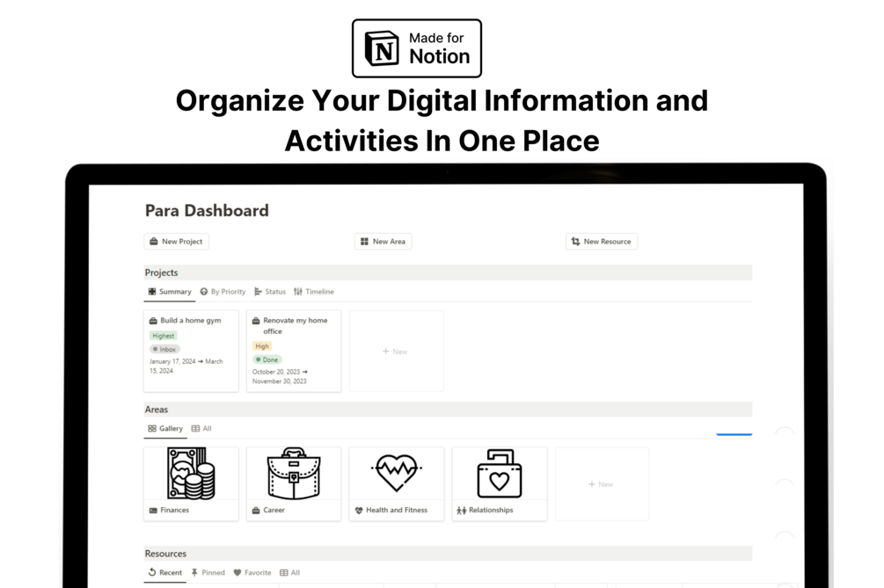Click the small card icon beside Finances
Image resolution: width=884 pixels, height=588 pixels.
(x=153, y=511)
